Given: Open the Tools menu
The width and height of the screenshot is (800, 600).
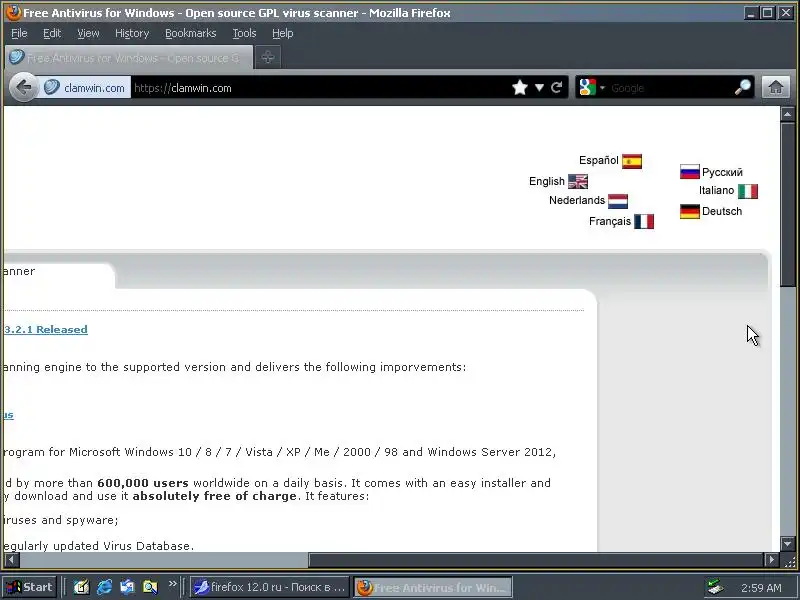Looking at the screenshot, I should click(244, 33).
